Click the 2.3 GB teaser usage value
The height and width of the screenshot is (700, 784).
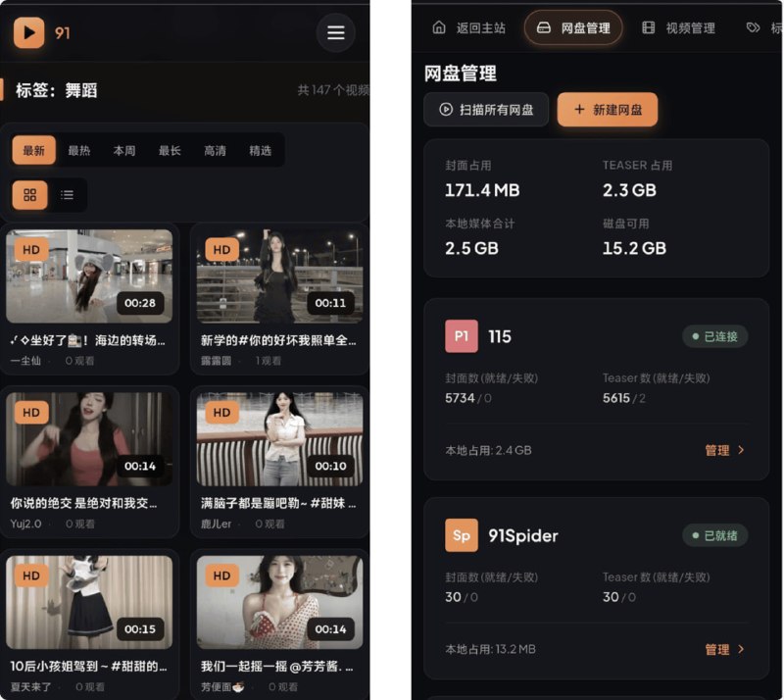(629, 190)
